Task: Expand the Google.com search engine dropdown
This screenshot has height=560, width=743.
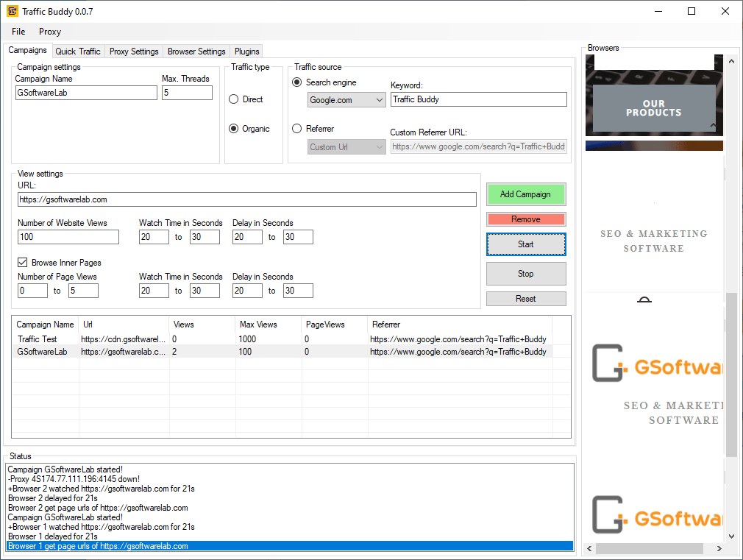Action: [x=346, y=100]
